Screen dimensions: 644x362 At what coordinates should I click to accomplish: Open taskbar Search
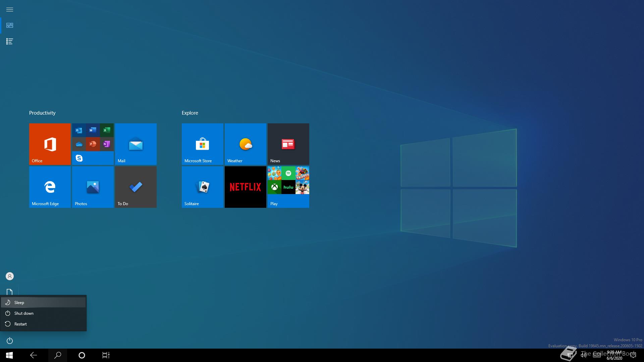pyautogui.click(x=58, y=355)
